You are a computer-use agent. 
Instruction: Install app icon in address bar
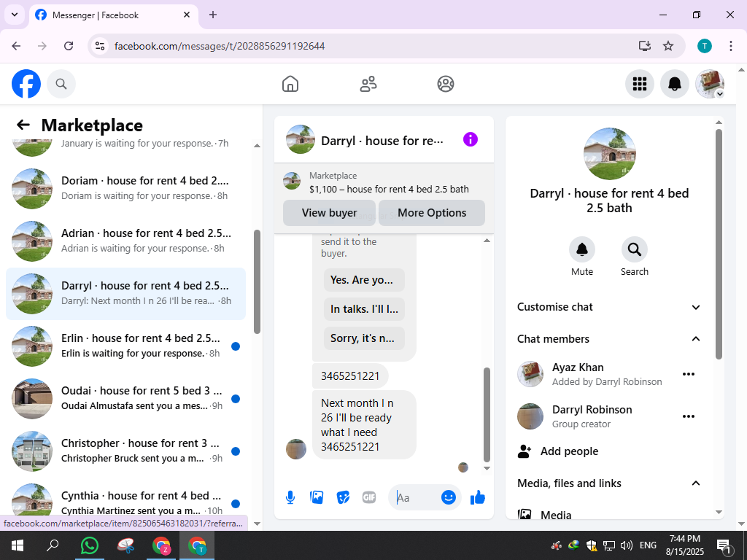[645, 46]
